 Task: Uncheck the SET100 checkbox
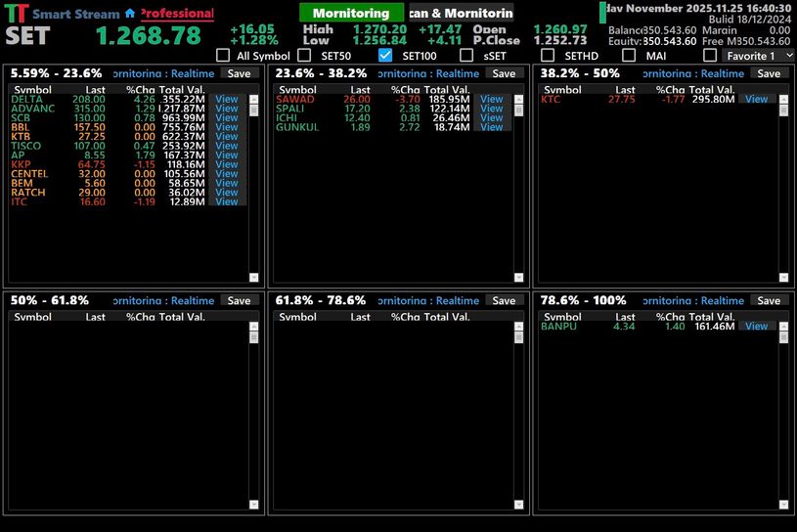coord(385,56)
